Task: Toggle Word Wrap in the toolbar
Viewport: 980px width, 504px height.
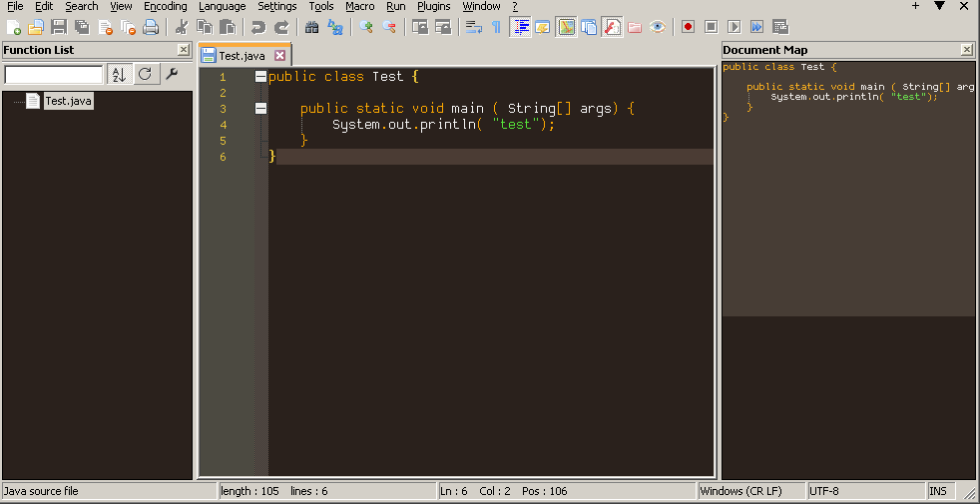Action: click(x=474, y=27)
